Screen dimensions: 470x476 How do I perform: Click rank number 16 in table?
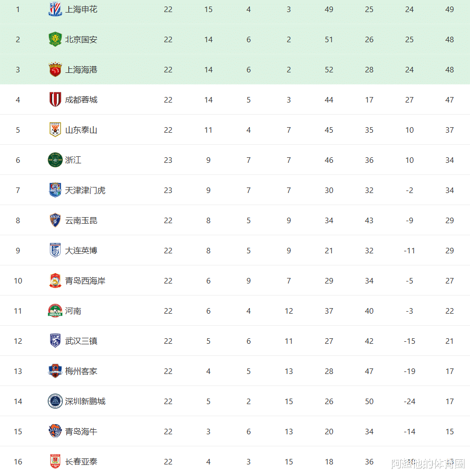[18, 462]
